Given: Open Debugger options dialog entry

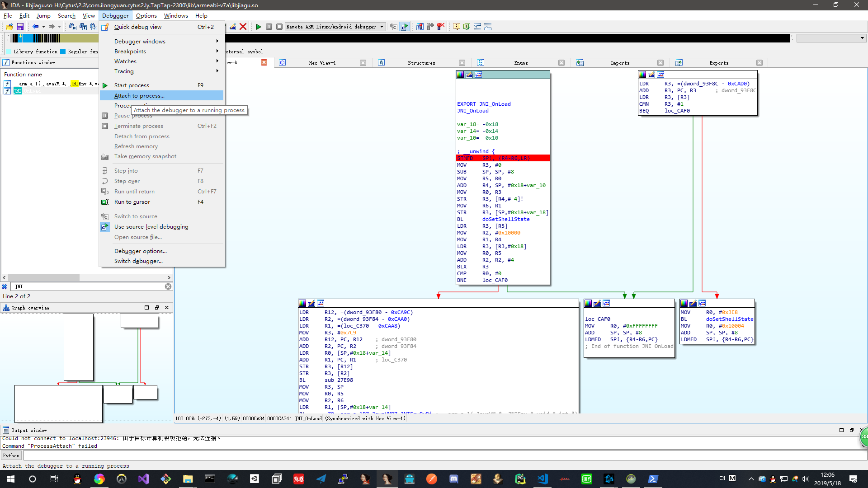Looking at the screenshot, I should coord(140,251).
